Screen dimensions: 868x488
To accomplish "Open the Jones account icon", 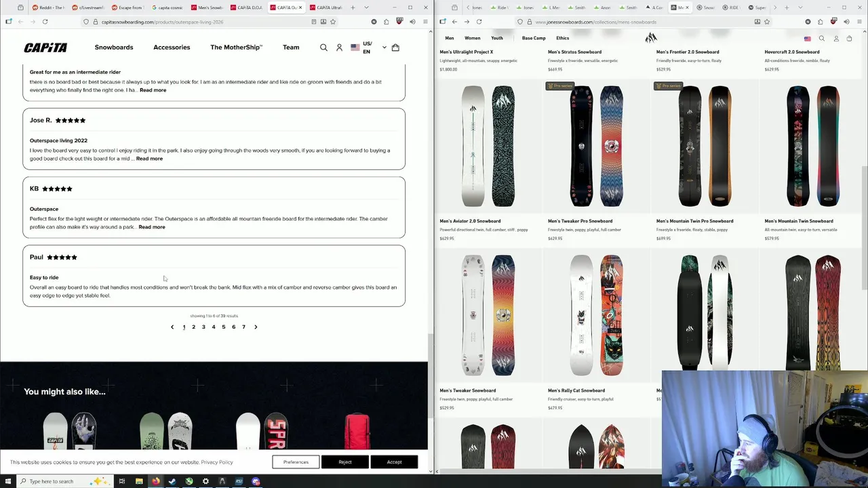I will coord(836,39).
